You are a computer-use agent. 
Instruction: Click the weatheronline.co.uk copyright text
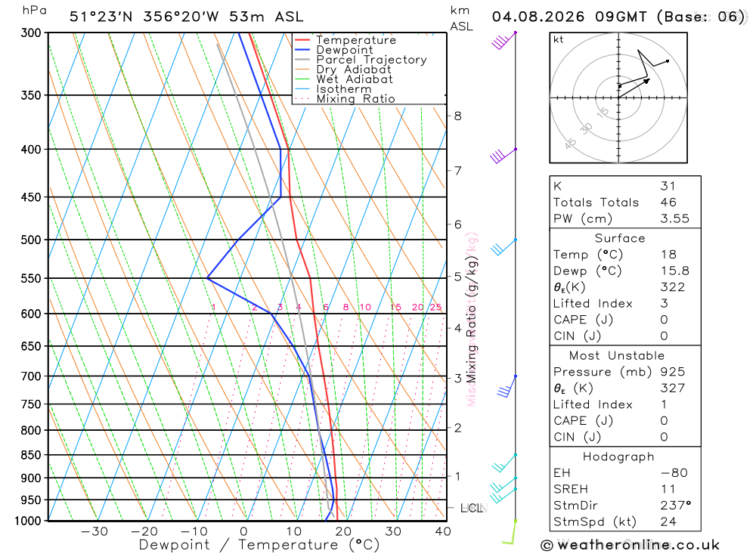point(631,546)
